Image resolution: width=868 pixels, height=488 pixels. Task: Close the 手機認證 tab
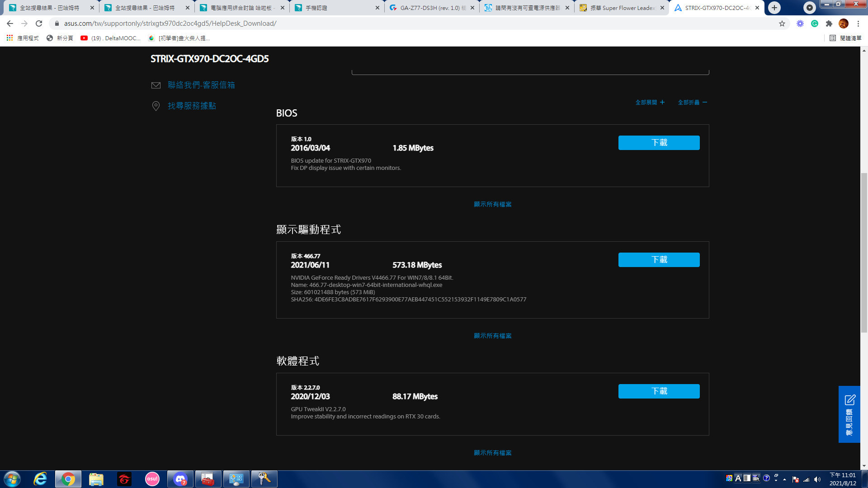pyautogui.click(x=377, y=8)
